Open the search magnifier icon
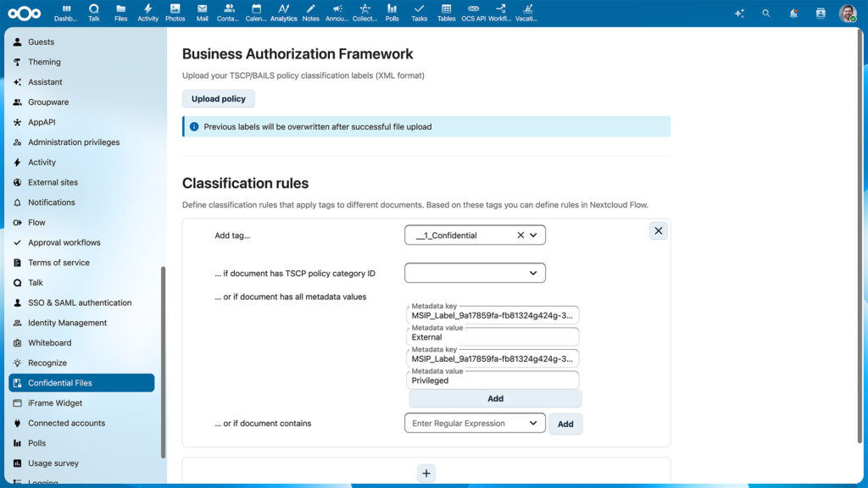This screenshot has width=868, height=488. tap(766, 14)
